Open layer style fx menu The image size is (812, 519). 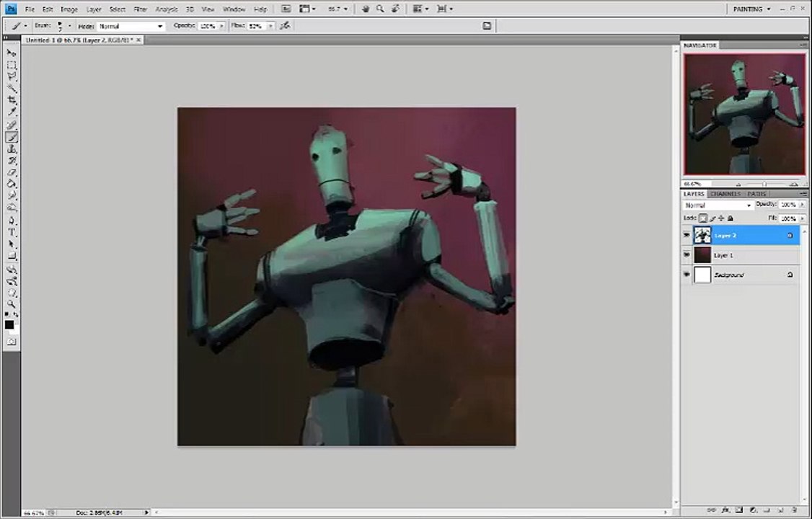pyautogui.click(x=725, y=511)
